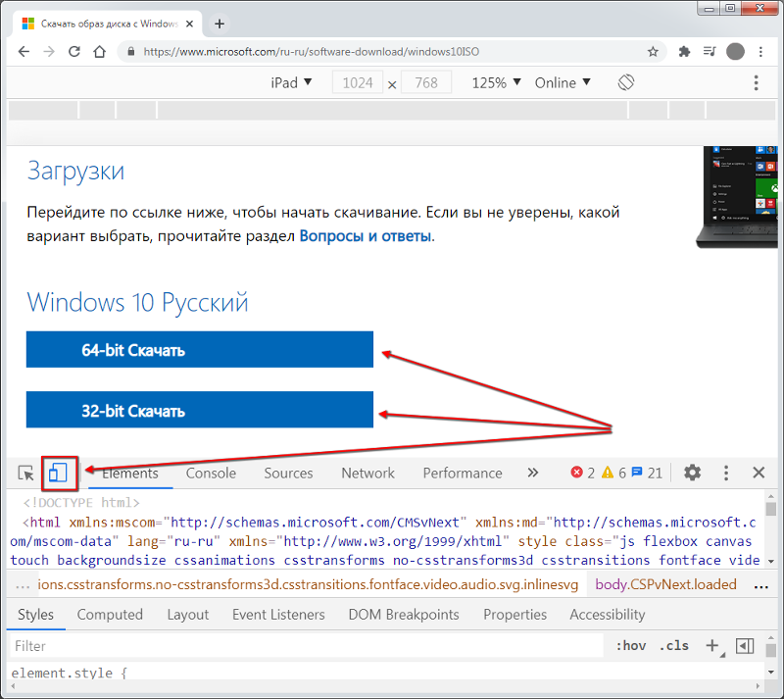Click the Загрузки heading
This screenshot has height=699, width=784.
(75, 172)
